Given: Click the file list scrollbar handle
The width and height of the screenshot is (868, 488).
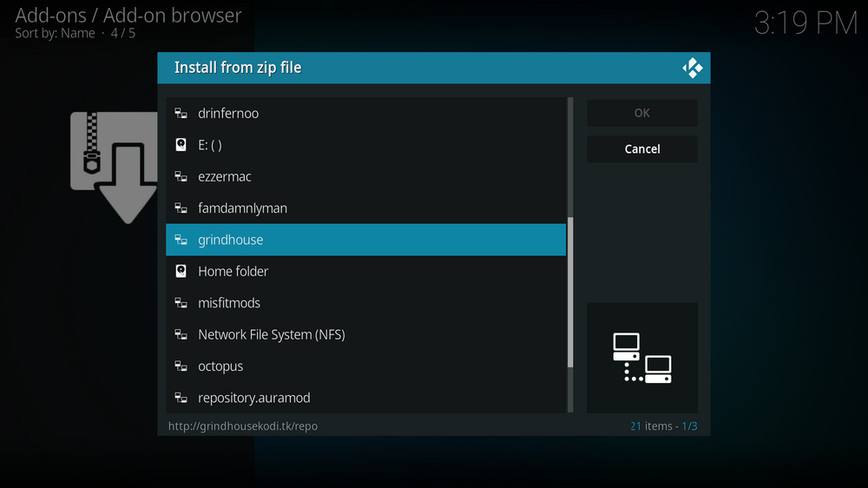Looking at the screenshot, I should pos(570,292).
